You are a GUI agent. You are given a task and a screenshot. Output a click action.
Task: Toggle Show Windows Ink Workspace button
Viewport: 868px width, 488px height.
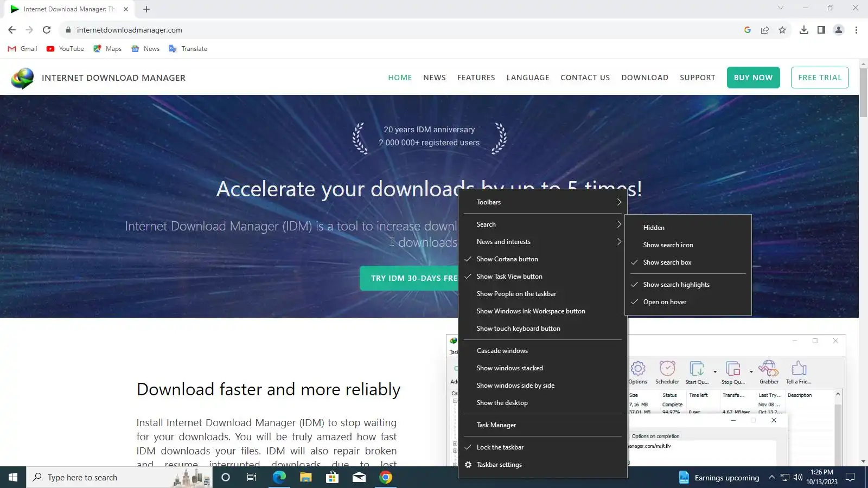[x=542, y=311]
